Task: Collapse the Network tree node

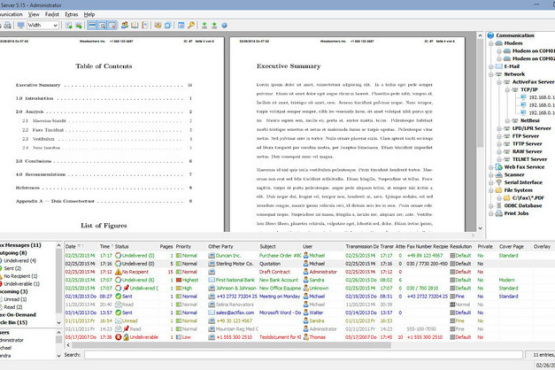Action: coord(491,74)
